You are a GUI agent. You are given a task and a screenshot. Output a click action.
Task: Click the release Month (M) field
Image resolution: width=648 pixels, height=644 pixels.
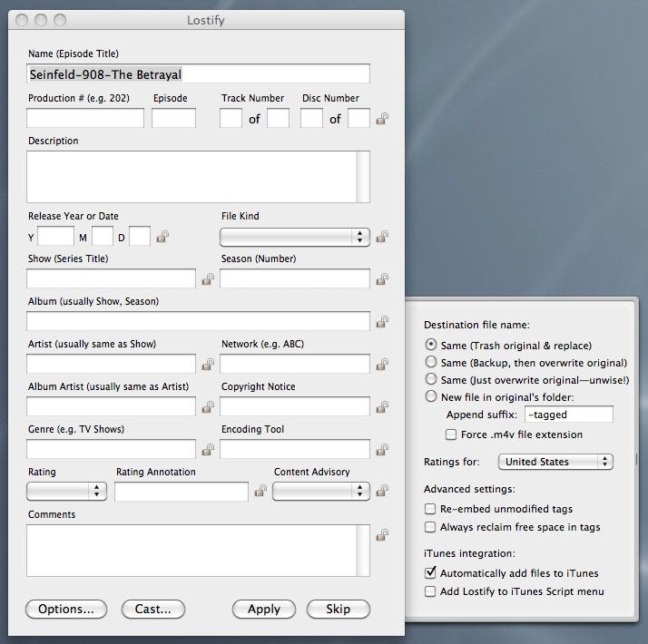coord(102,236)
